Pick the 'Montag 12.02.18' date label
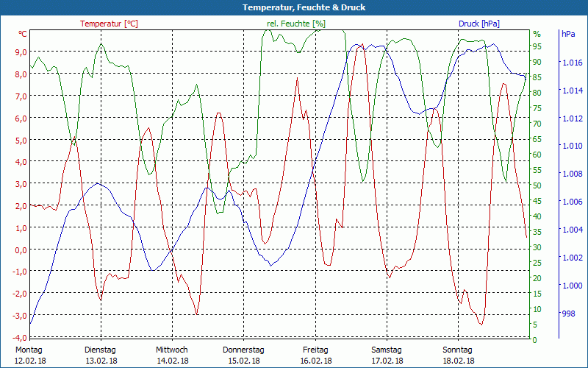This screenshot has height=368, width=588. coord(29,355)
